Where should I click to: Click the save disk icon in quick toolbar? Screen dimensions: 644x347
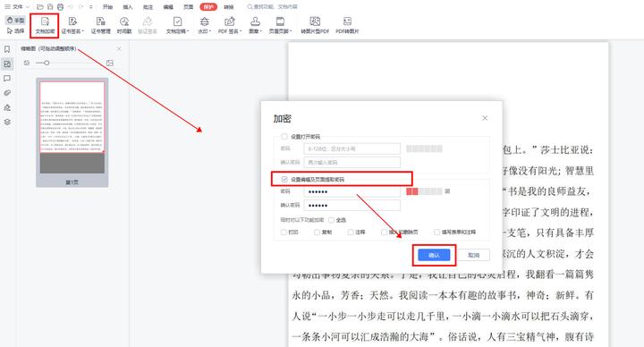[50, 7]
